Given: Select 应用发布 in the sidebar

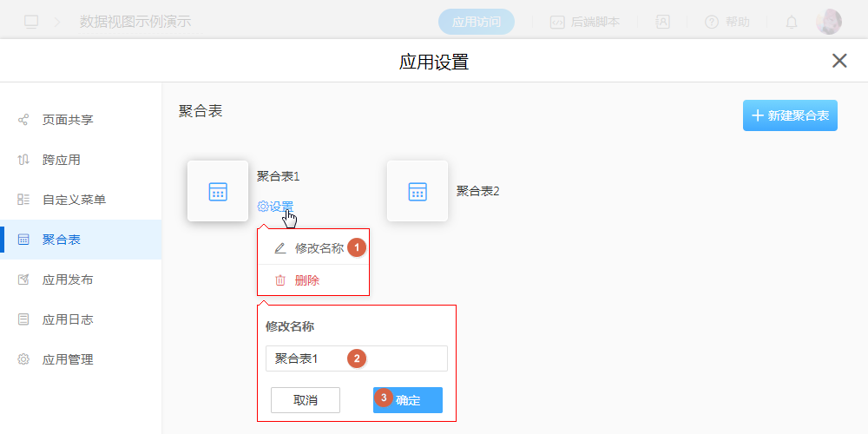Looking at the screenshot, I should 68,279.
